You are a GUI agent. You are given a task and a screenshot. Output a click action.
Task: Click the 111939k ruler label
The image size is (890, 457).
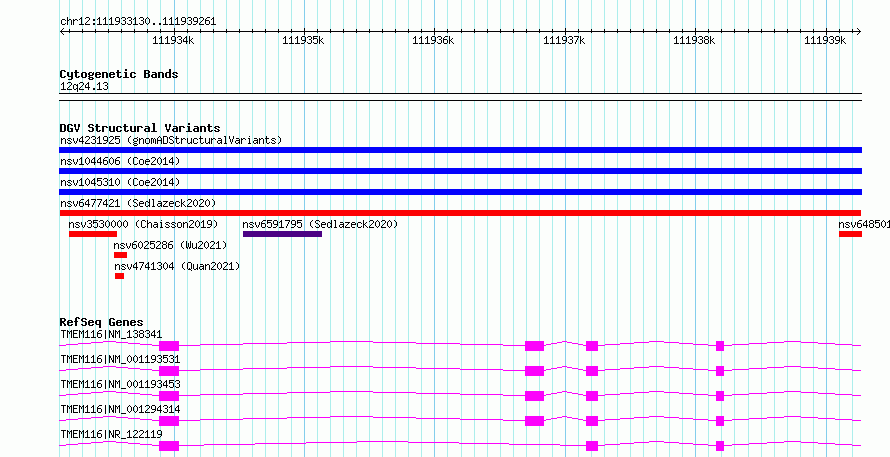coord(825,40)
